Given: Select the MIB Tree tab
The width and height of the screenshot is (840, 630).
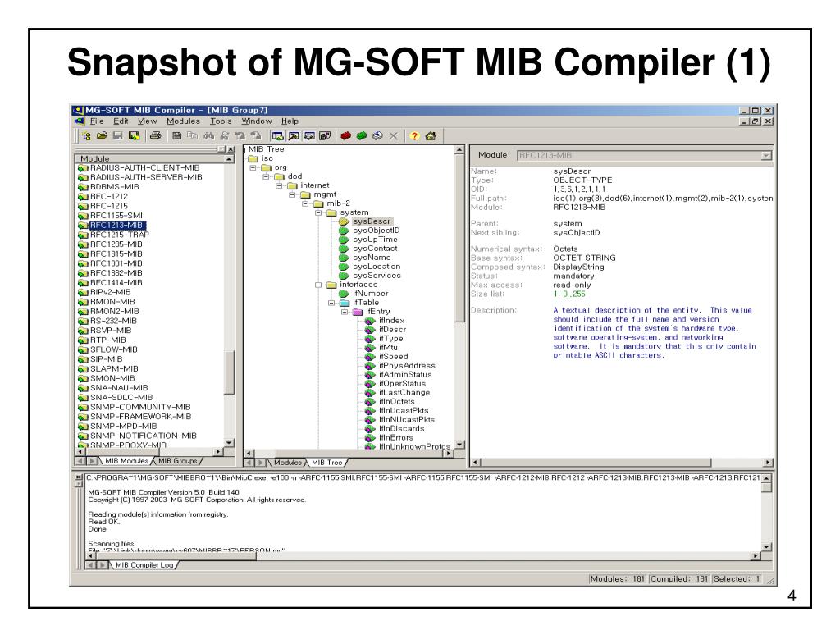Looking at the screenshot, I should pyautogui.click(x=326, y=463).
